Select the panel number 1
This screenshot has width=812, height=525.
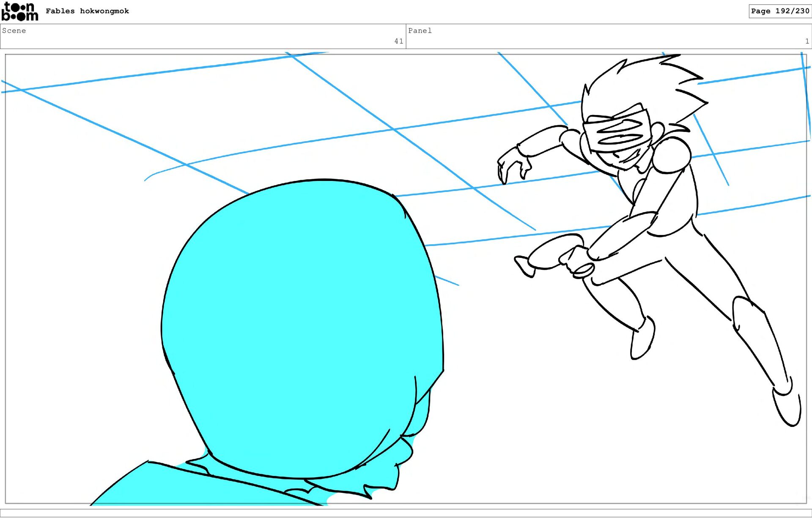point(807,41)
